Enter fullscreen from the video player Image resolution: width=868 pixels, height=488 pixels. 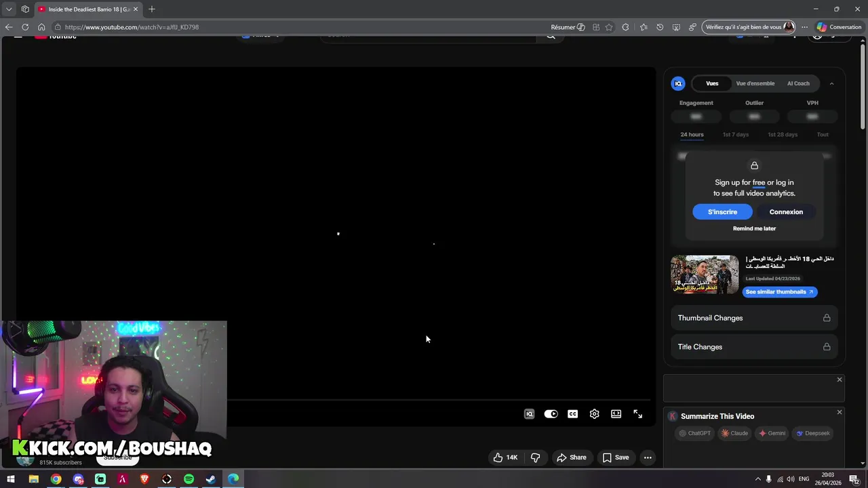coord(638,414)
